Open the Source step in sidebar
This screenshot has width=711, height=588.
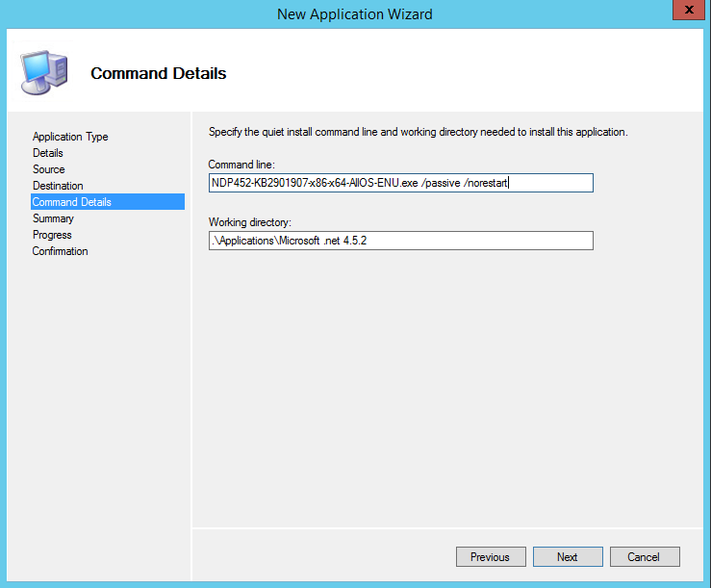49,169
